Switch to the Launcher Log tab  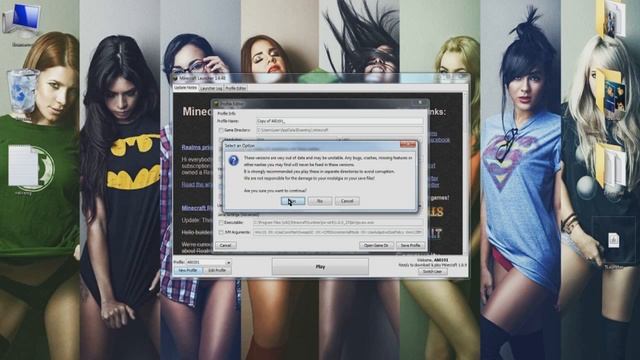[211, 88]
